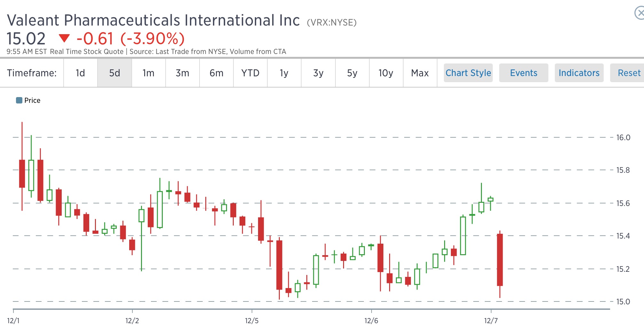Click the 15.4 price axis label

[x=623, y=236]
